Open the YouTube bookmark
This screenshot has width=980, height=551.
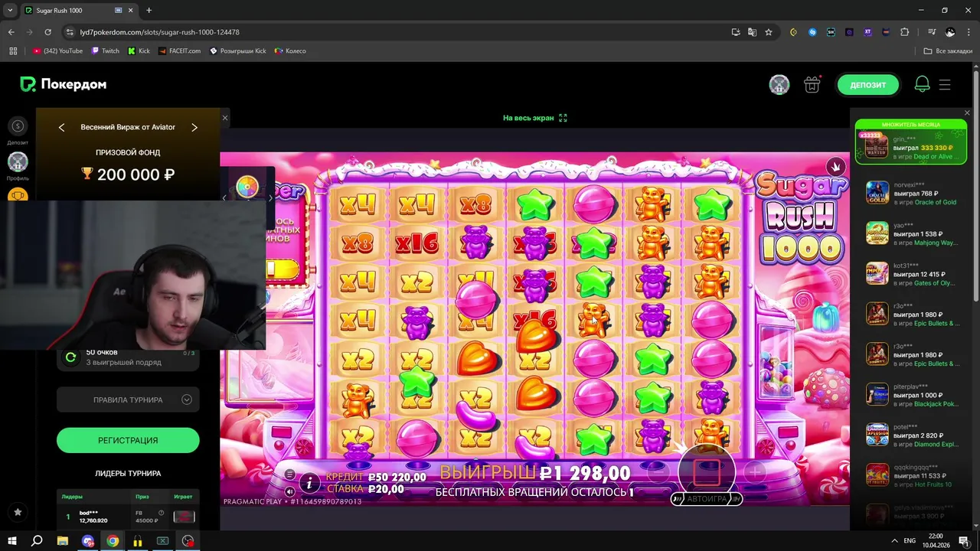(x=57, y=51)
